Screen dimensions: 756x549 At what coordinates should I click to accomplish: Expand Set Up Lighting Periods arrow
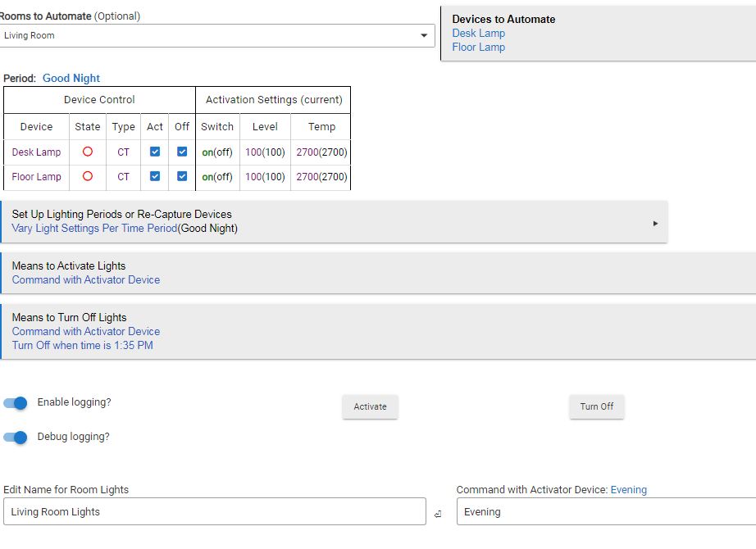coord(655,223)
